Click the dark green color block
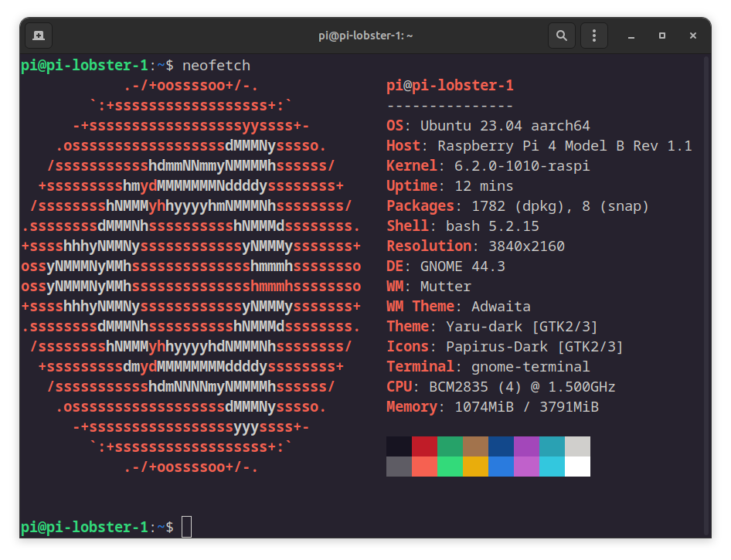 click(x=450, y=446)
